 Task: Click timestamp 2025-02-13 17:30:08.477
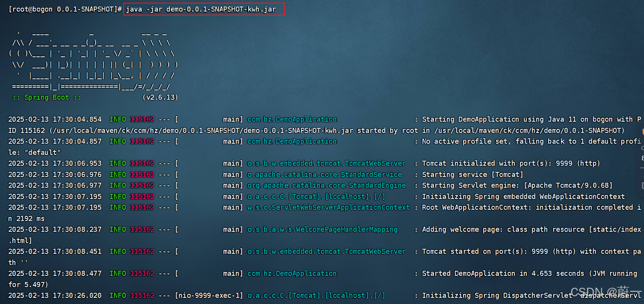55,273
